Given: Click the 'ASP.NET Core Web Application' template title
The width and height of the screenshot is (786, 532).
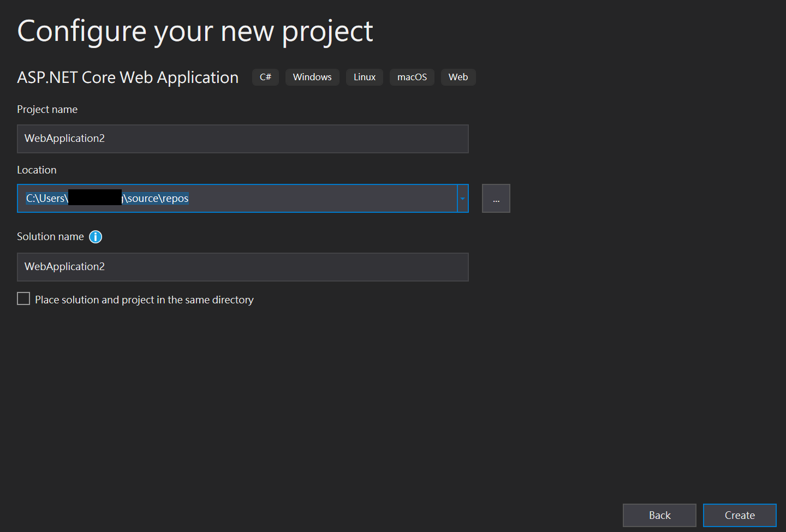Looking at the screenshot, I should [127, 77].
